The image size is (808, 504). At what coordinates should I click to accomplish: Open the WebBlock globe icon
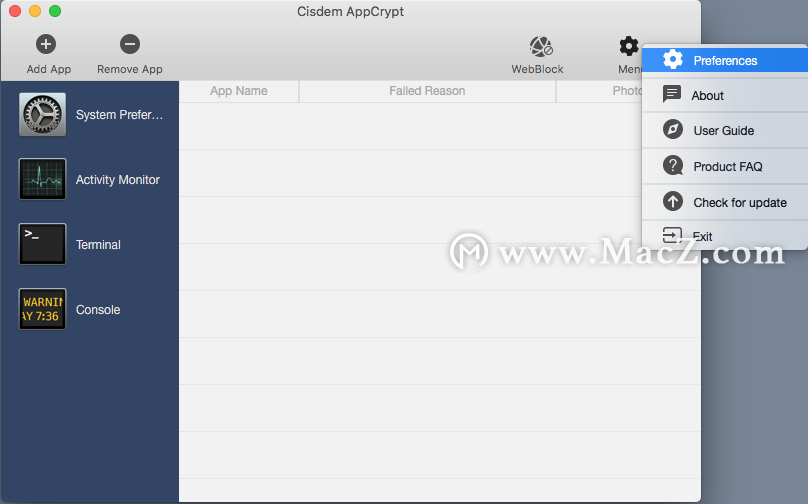(541, 46)
